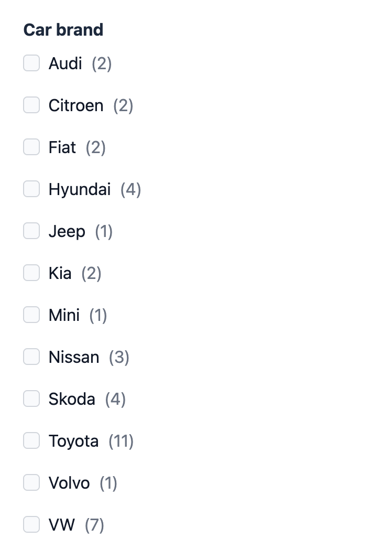This screenshot has height=560, width=392.
Task: Enable the Citroen brand filter
Action: point(31,105)
